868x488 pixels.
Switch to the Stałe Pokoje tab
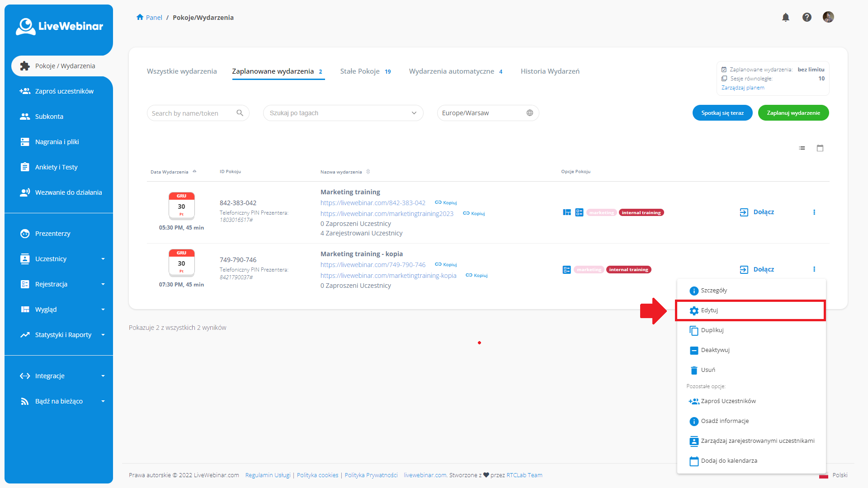point(360,71)
